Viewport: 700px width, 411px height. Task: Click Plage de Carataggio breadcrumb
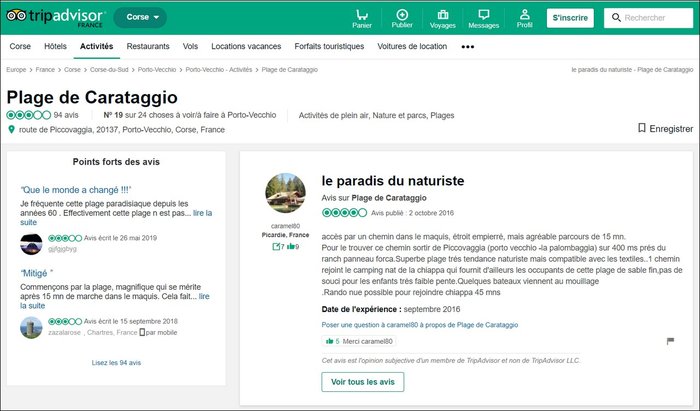tap(289, 70)
